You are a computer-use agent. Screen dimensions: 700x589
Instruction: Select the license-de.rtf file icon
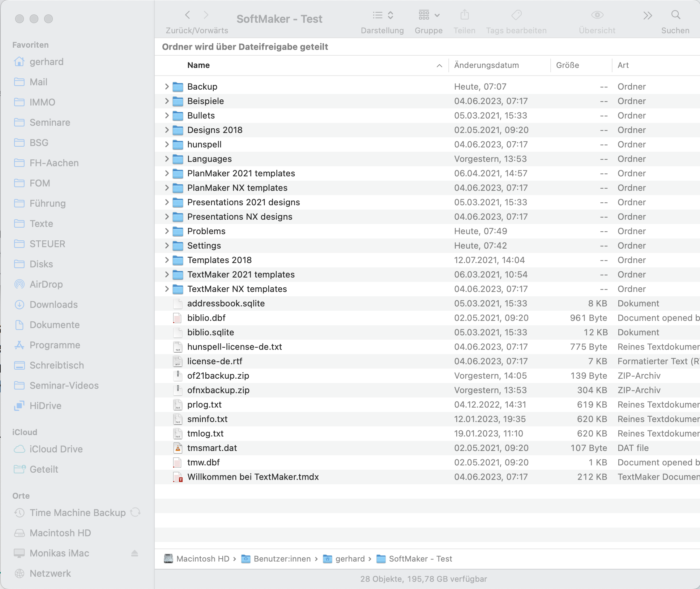178,361
